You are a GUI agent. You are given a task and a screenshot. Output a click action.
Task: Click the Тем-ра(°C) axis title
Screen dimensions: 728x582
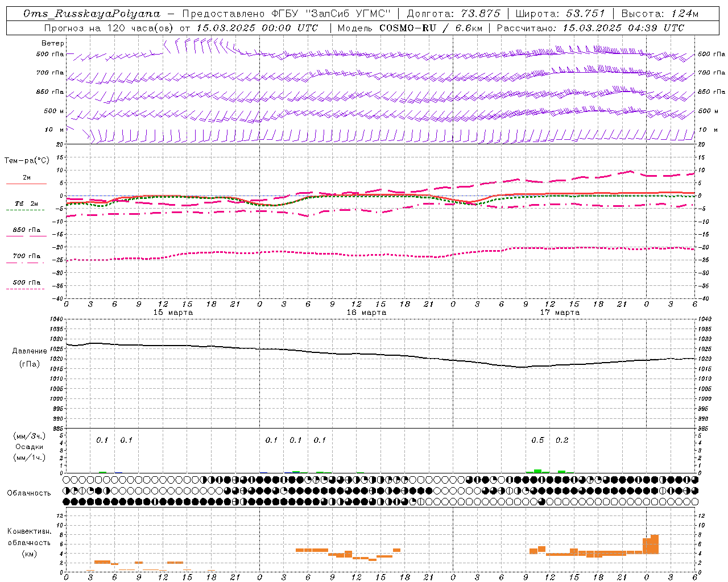point(27,160)
